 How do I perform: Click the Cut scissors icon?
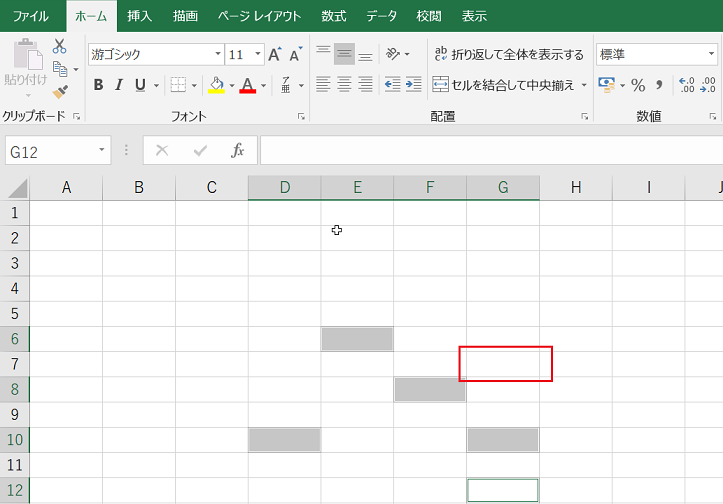click(x=59, y=46)
